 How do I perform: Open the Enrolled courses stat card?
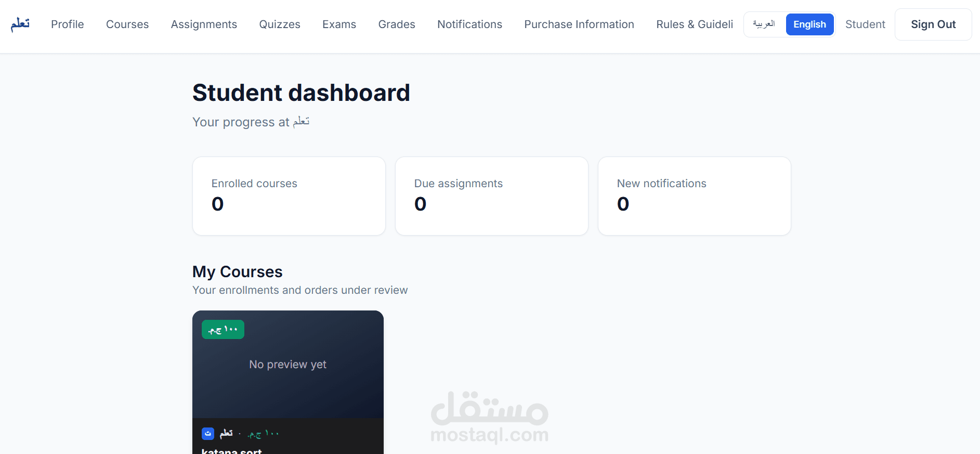289,196
